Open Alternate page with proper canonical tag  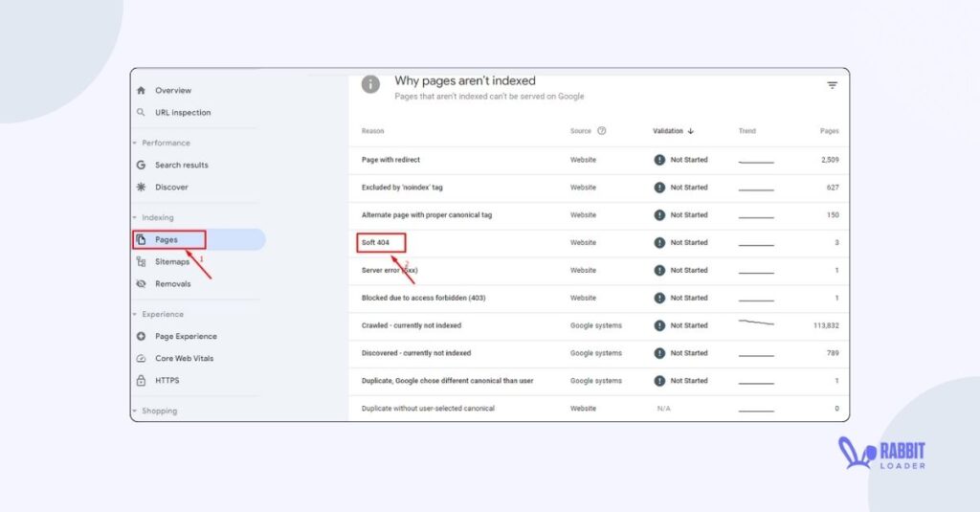pyautogui.click(x=599, y=215)
